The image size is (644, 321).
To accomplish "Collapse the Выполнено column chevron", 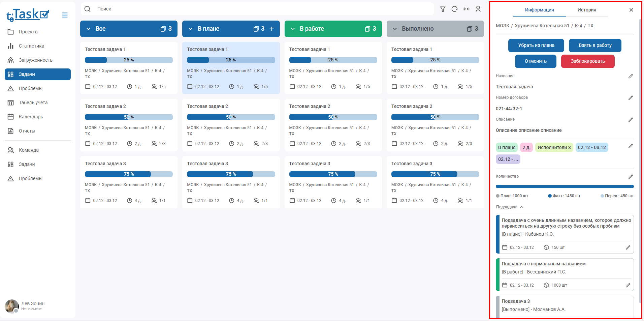I will coord(395,29).
